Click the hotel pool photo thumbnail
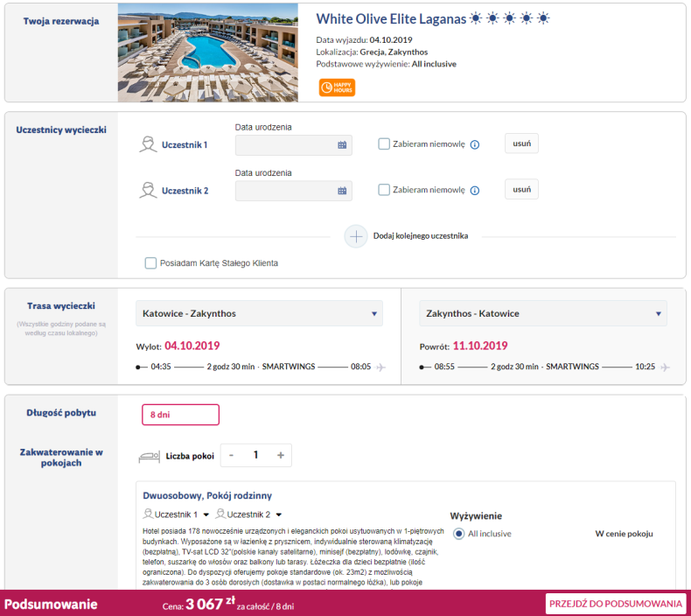Image resolution: width=691 pixels, height=616 pixels. (x=207, y=52)
